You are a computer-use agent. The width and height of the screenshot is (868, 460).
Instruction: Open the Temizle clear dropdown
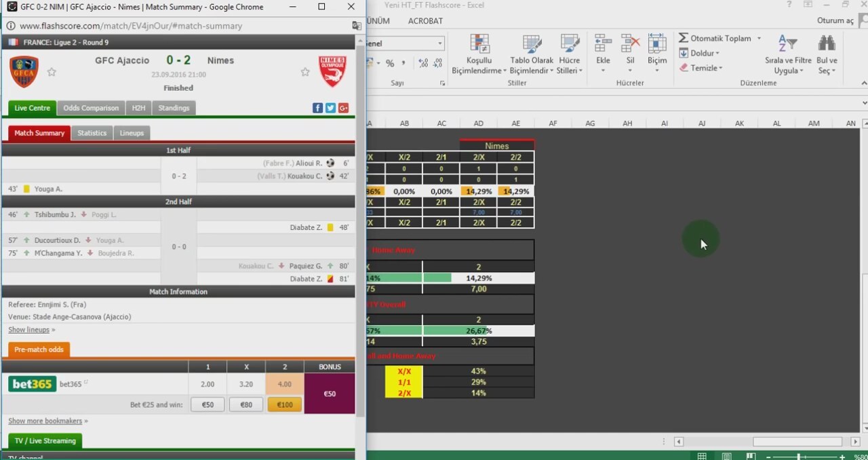coord(701,68)
